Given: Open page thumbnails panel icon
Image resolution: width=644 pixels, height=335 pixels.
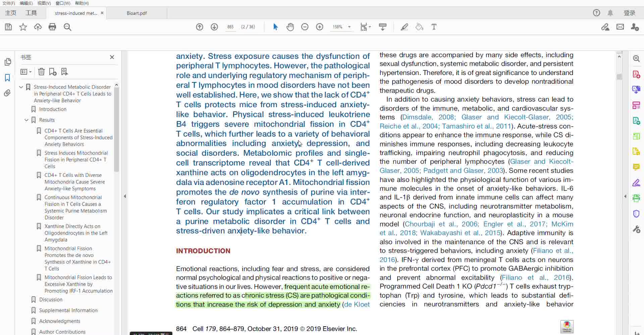Looking at the screenshot, I should (7, 62).
